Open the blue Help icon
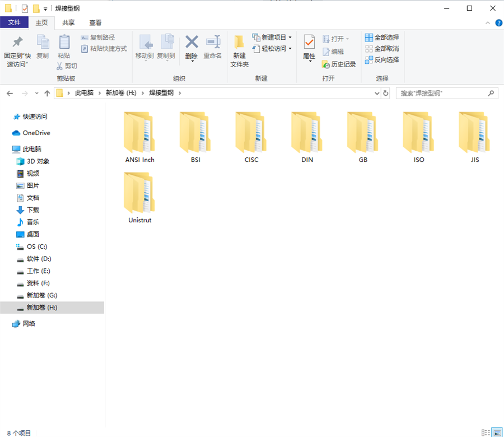The height and width of the screenshot is (437, 504). click(498, 23)
